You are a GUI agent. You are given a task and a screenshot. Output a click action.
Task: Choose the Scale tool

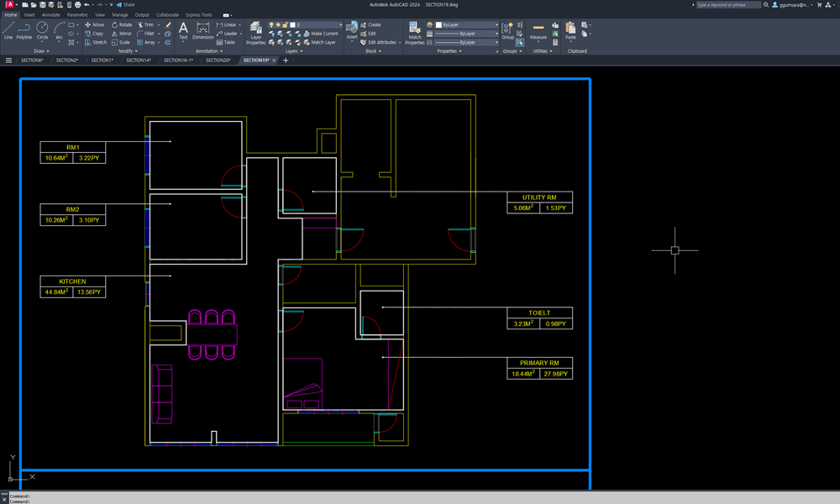click(x=120, y=42)
